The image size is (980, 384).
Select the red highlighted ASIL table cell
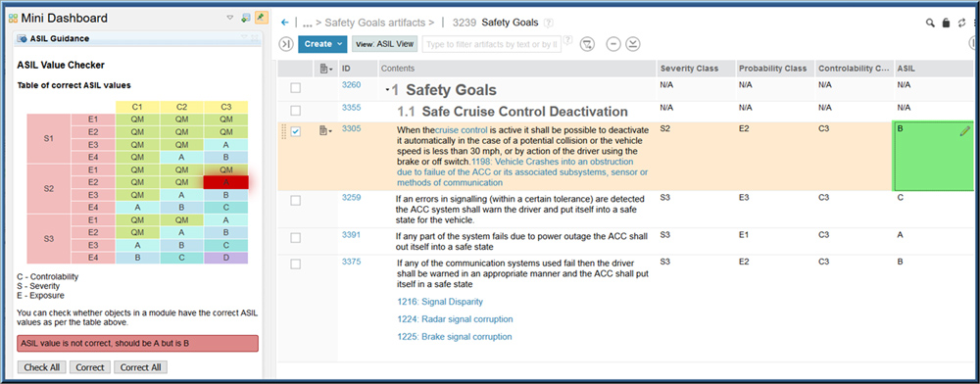[x=226, y=181]
